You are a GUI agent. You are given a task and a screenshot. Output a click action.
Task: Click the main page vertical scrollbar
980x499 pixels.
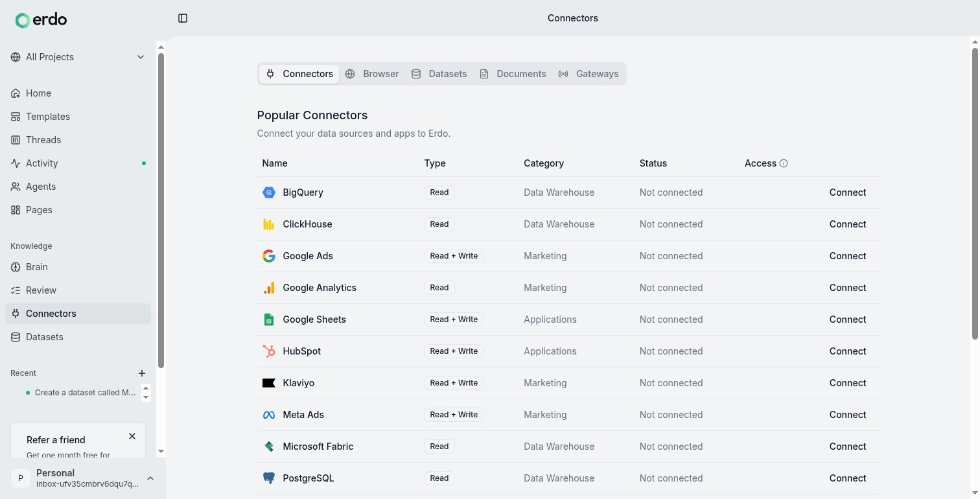[975, 193]
